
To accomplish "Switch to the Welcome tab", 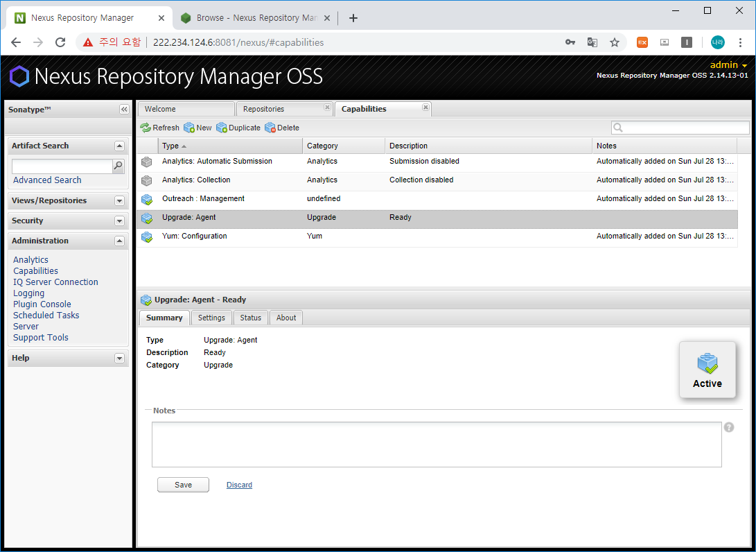I will pos(186,109).
